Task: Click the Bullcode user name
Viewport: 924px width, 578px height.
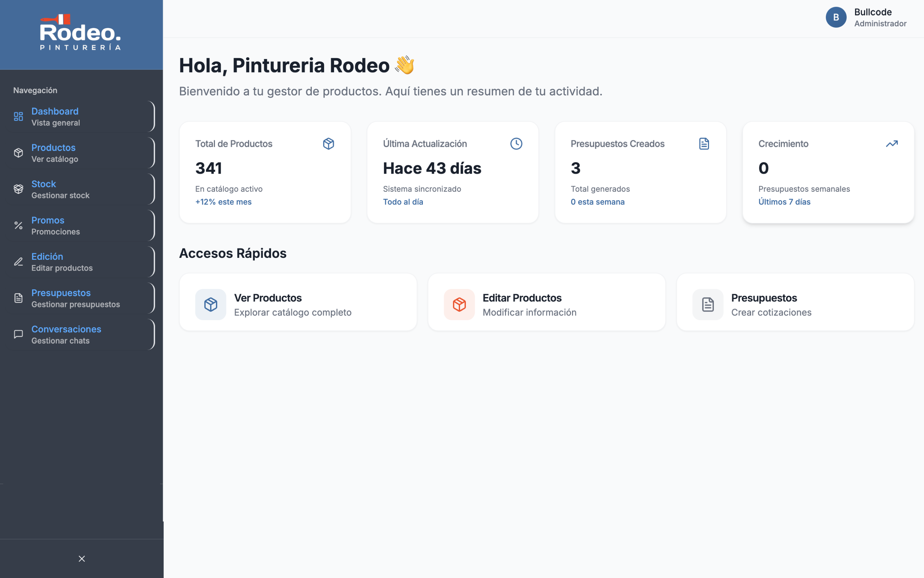Action: 873,12
